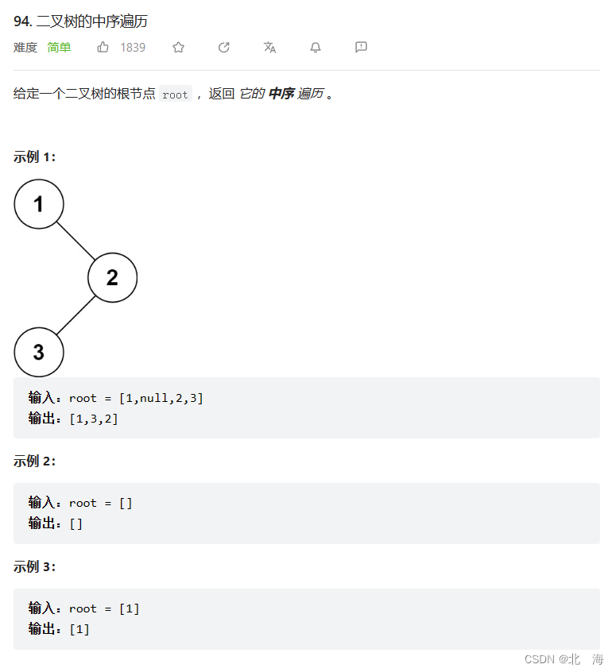
Task: Click the CSDN @北海 watermark
Action: (564, 659)
